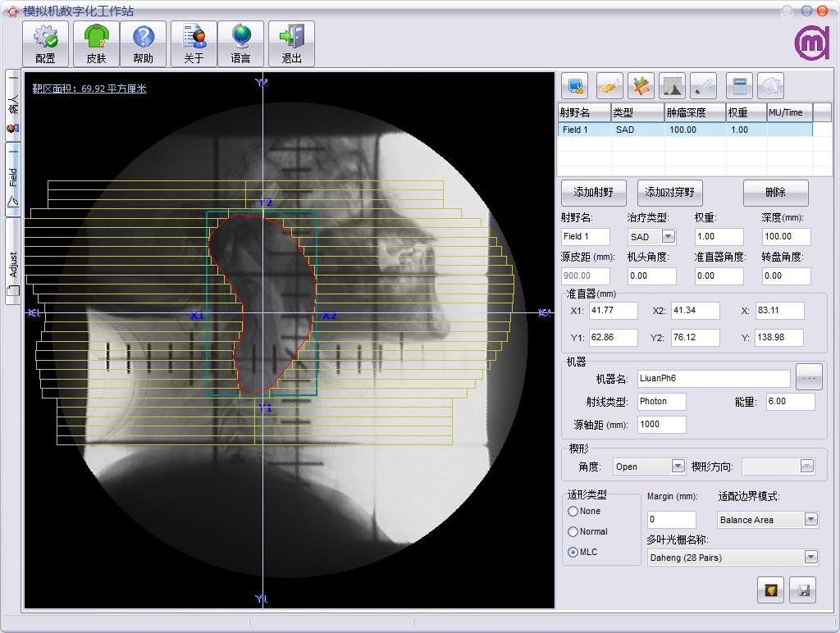Viewport: 840px width, 633px height.
Task: Click the floppy disk save icon
Action: click(803, 590)
